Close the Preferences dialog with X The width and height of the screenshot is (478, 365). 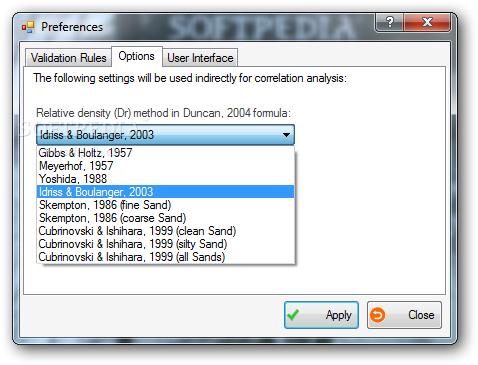[427, 22]
